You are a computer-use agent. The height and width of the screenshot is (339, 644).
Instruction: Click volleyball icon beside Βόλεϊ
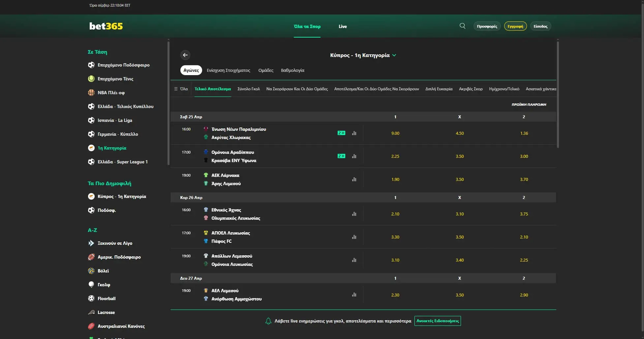[91, 271]
